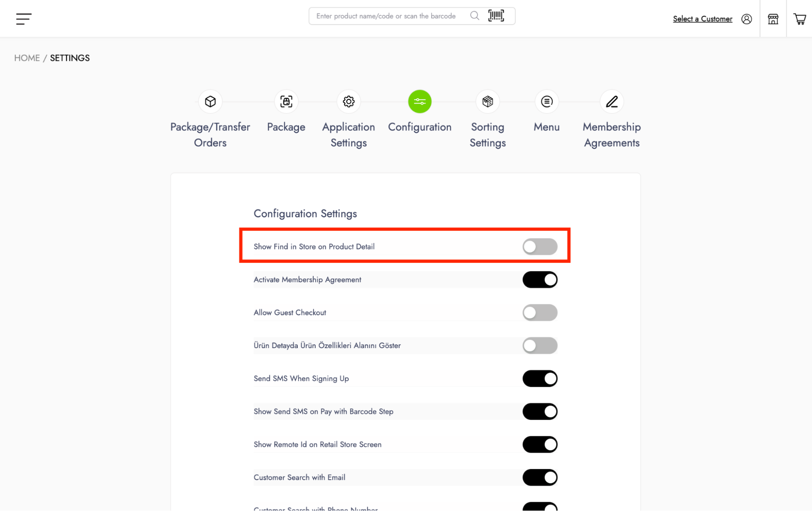Open the store icon in header
Image resolution: width=812 pixels, height=511 pixels.
(773, 19)
